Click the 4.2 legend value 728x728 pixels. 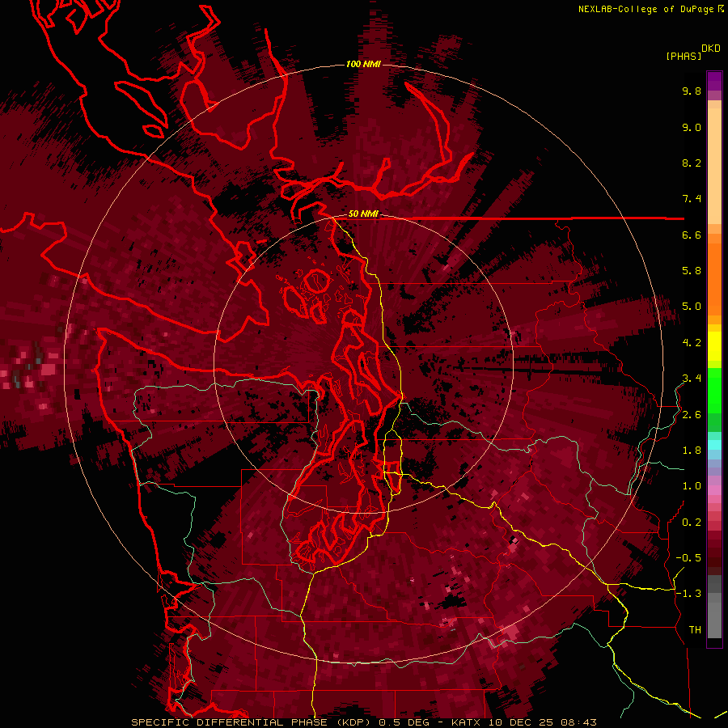(692, 343)
